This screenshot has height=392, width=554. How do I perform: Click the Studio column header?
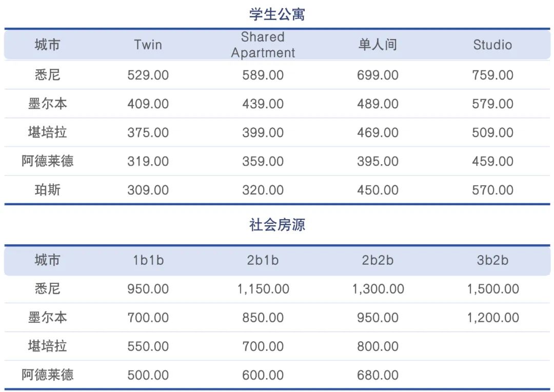(492, 45)
